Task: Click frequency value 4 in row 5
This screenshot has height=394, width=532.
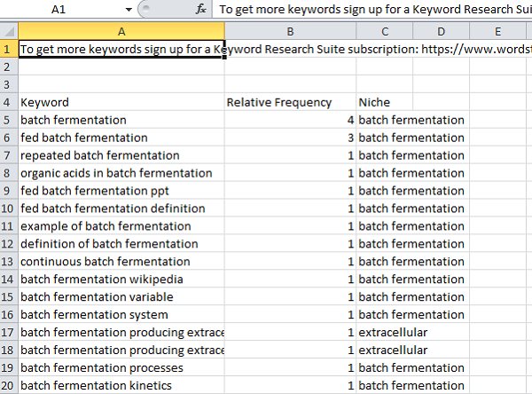Action: pyautogui.click(x=291, y=120)
